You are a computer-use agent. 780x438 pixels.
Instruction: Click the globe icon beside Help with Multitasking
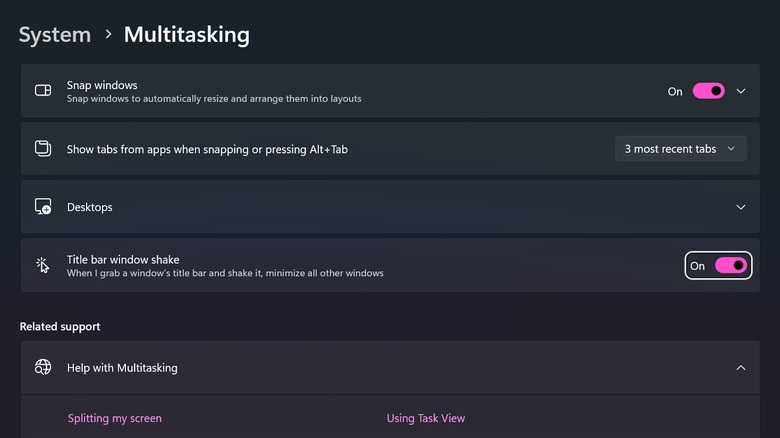pyautogui.click(x=43, y=368)
